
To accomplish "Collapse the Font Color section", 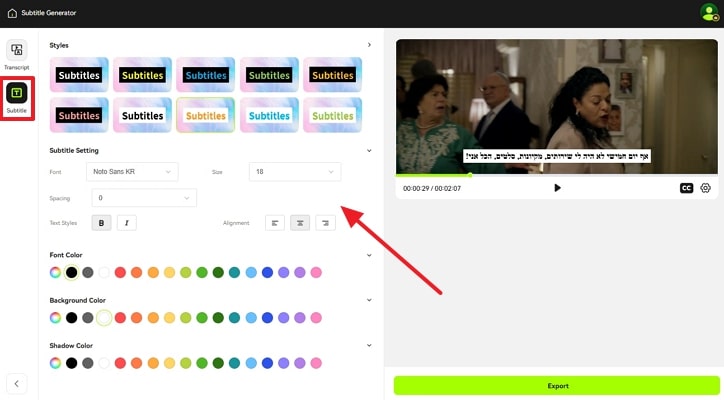I will [369, 255].
